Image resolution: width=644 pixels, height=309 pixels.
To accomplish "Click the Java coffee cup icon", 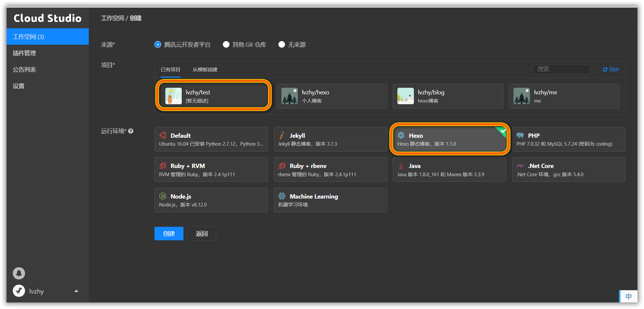I will pyautogui.click(x=401, y=166).
